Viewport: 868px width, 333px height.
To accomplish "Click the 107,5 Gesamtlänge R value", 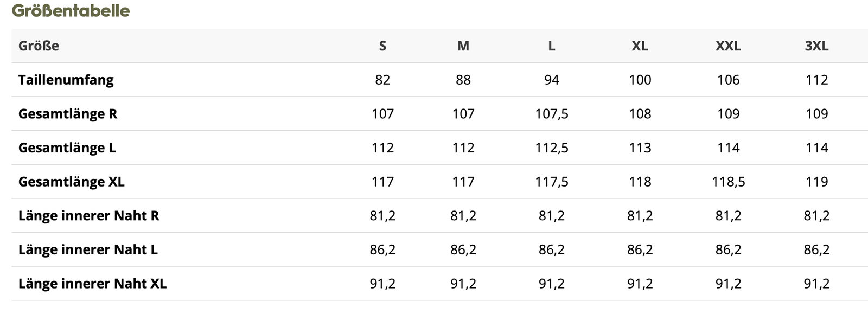I will [x=552, y=114].
